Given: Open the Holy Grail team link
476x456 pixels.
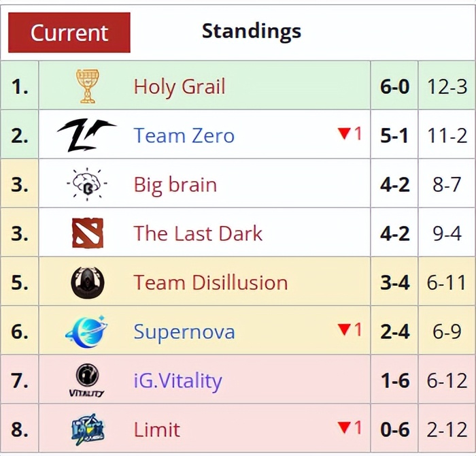Looking at the screenshot, I should [179, 86].
